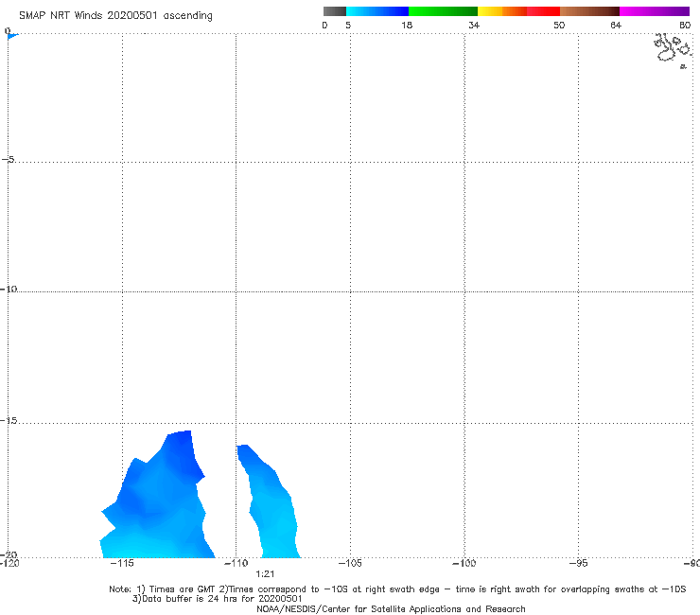Click the brown segment of the color bar

tap(589, 11)
